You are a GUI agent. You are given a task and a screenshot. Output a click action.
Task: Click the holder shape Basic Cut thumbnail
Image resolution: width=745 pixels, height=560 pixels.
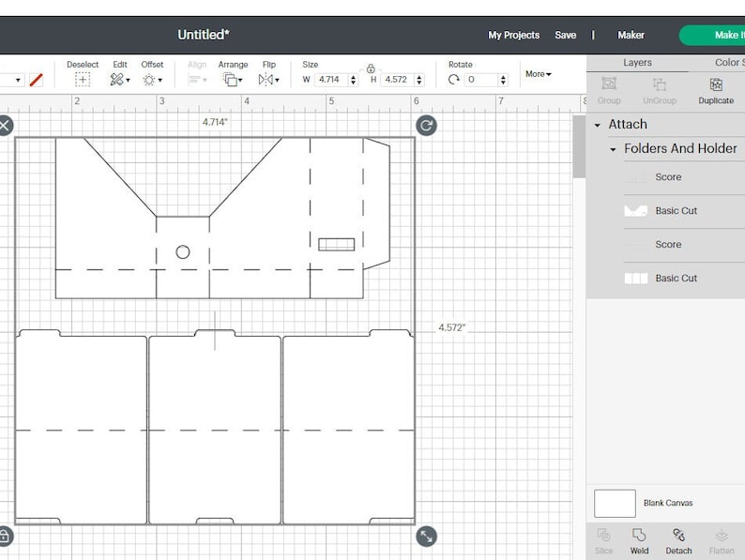(636, 211)
